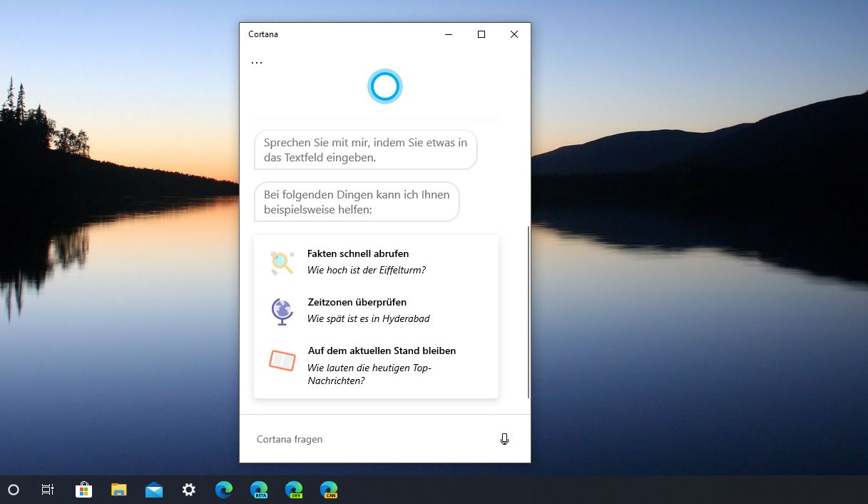
Task: Open Task View on the taskbar
Action: coord(48,490)
